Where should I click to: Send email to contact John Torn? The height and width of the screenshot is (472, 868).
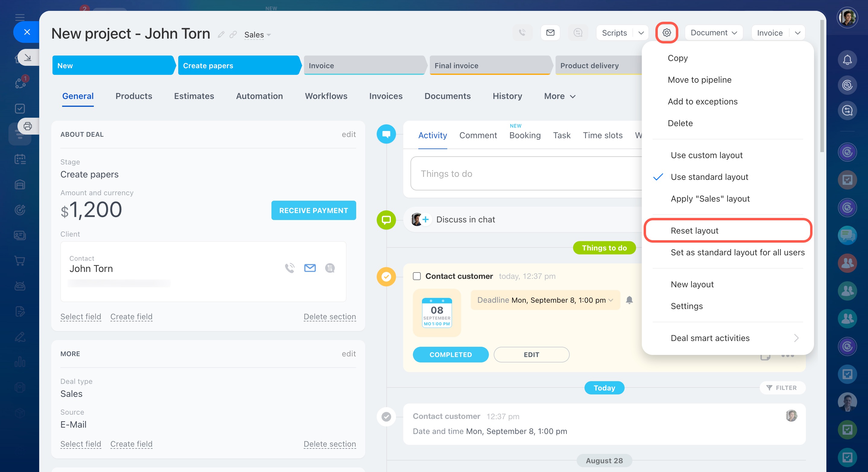point(310,268)
